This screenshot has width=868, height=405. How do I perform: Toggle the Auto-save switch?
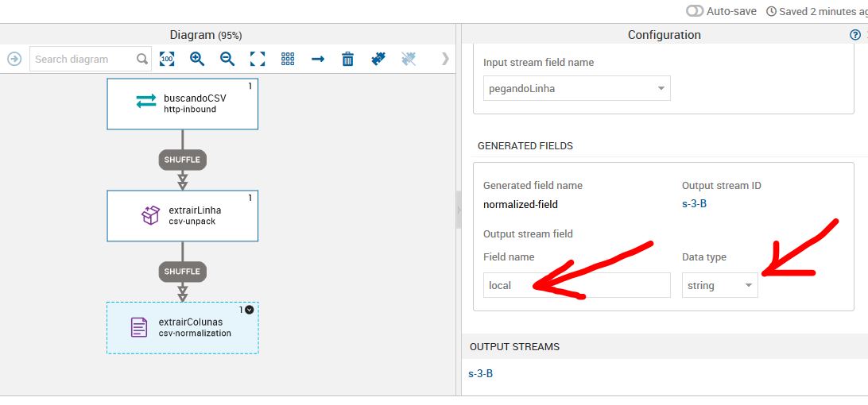tap(694, 11)
